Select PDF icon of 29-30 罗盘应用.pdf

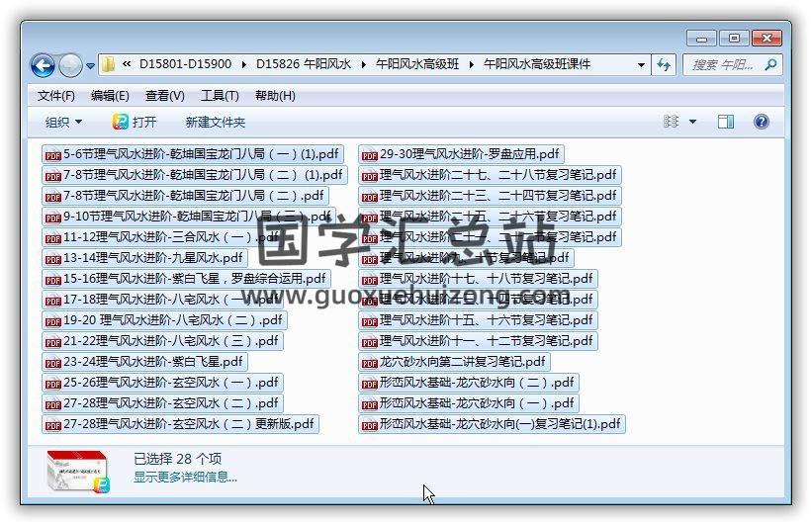coord(369,155)
